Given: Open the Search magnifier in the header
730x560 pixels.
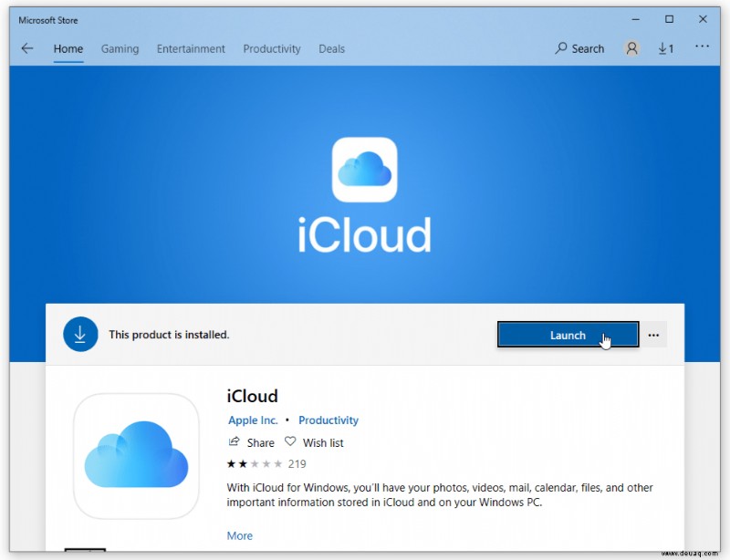Looking at the screenshot, I should (x=560, y=48).
